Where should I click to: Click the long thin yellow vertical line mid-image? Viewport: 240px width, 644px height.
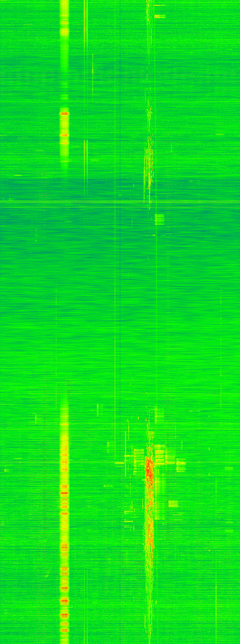point(115,325)
